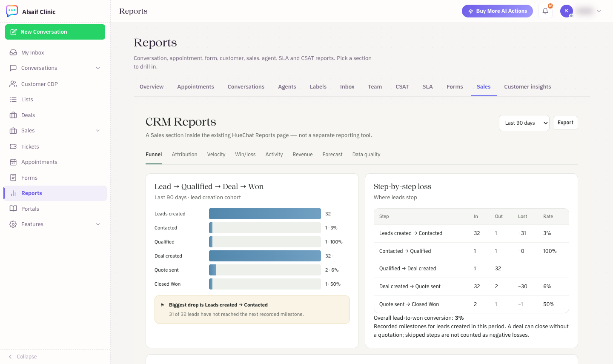Switch to the Overview reports tab
This screenshot has width=613, height=364.
(152, 87)
